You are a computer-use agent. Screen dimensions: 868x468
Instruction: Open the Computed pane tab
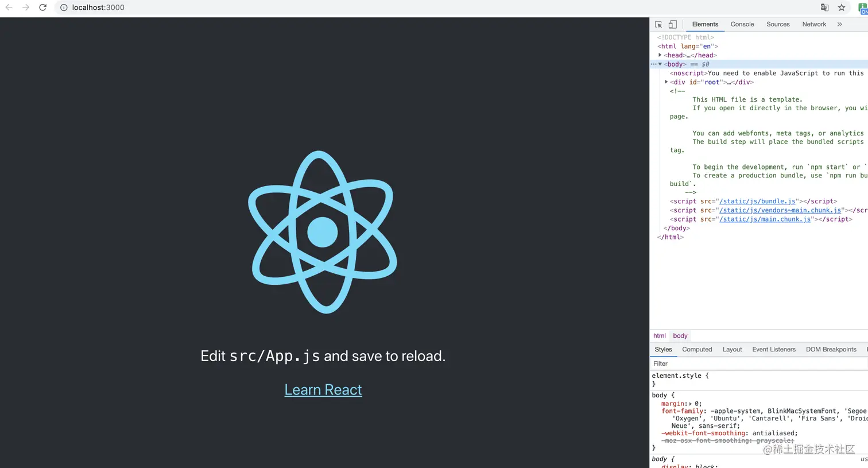point(697,349)
